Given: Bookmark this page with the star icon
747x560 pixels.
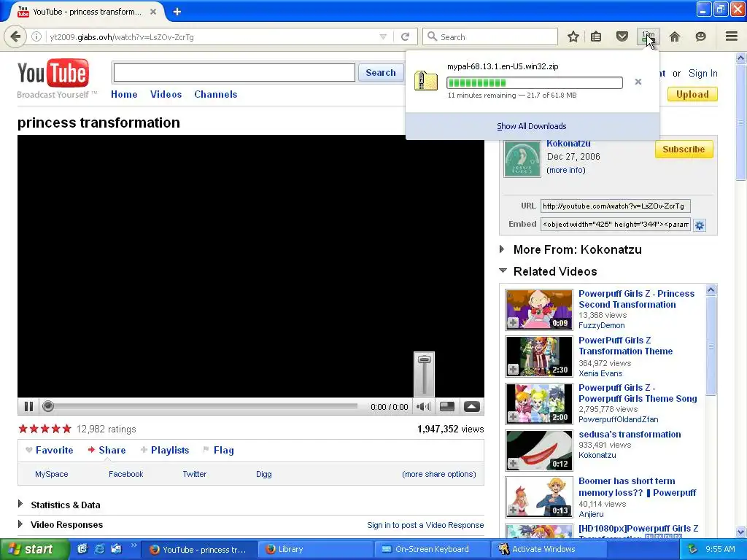Looking at the screenshot, I should click(573, 36).
